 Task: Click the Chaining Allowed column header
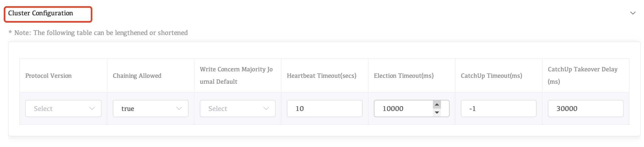[x=137, y=76]
